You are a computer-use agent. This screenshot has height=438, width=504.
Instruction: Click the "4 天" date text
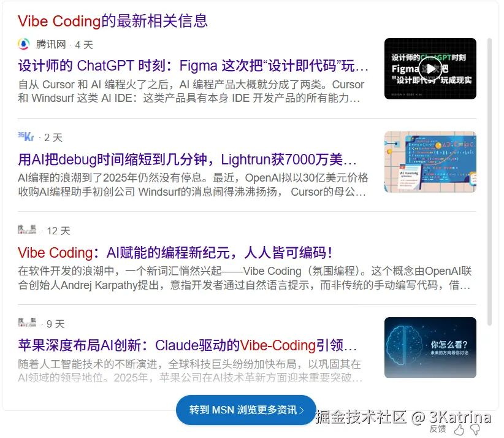click(84, 45)
